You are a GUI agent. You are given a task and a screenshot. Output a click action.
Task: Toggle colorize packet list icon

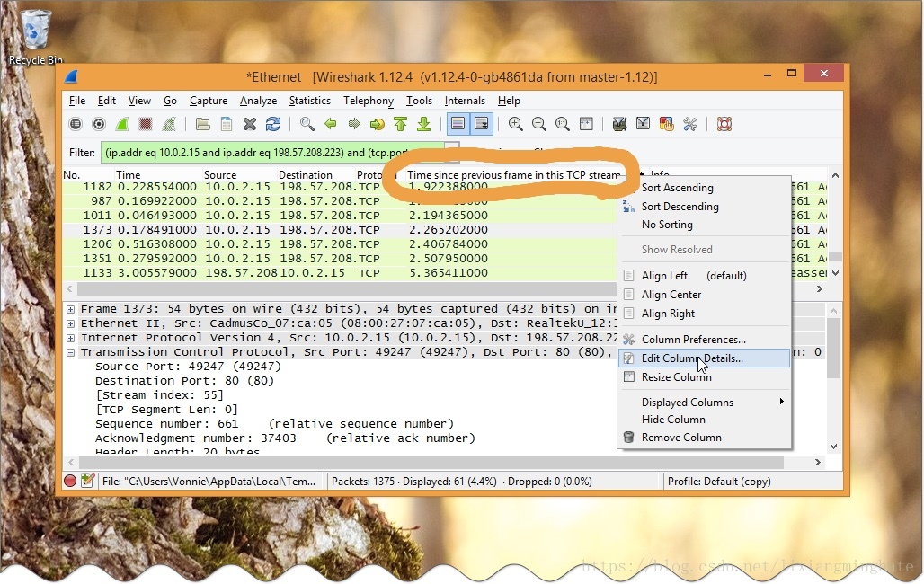[458, 124]
